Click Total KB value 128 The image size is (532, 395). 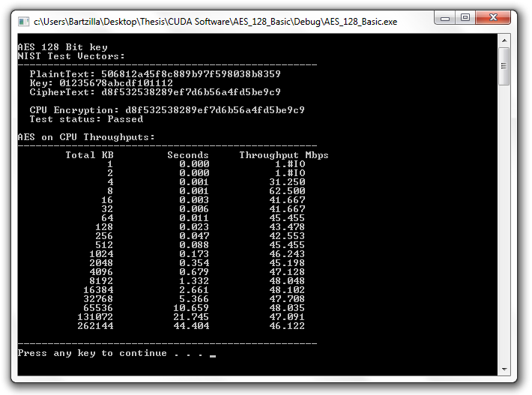pyautogui.click(x=104, y=227)
